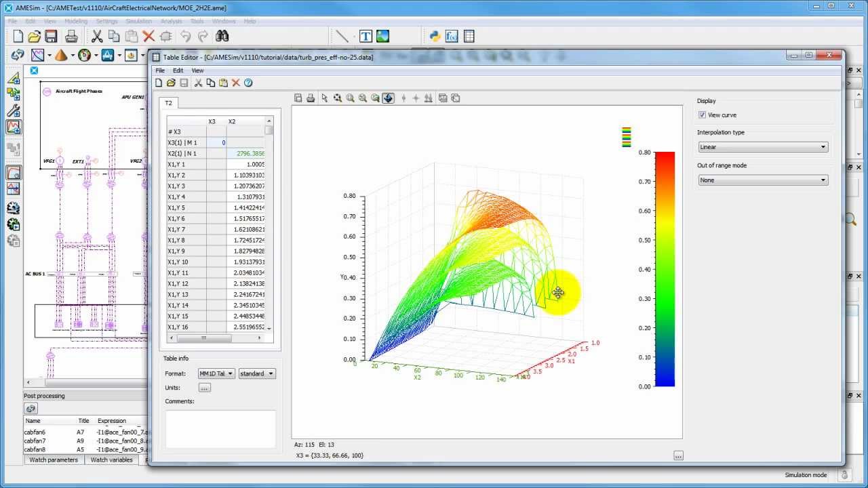Click the Insert image icon in AMESim toolbar

point(382,37)
